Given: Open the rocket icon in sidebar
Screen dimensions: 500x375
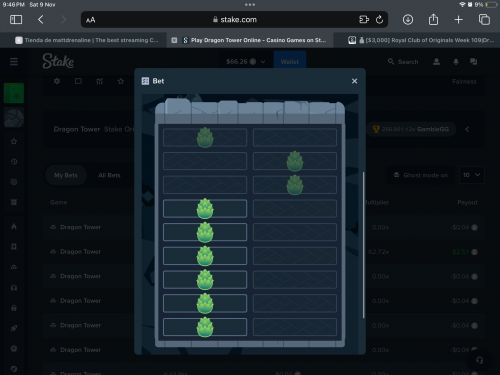Looking at the screenshot, I should coord(14,328).
